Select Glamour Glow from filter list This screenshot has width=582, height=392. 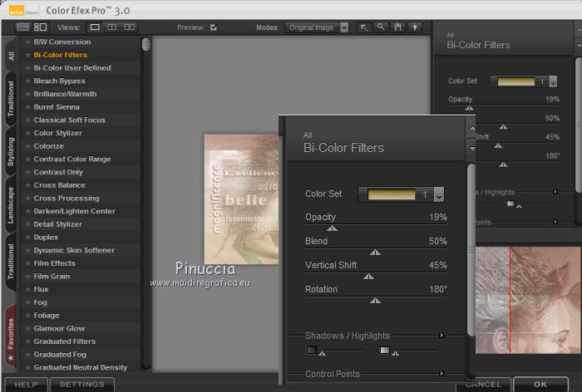(x=59, y=329)
